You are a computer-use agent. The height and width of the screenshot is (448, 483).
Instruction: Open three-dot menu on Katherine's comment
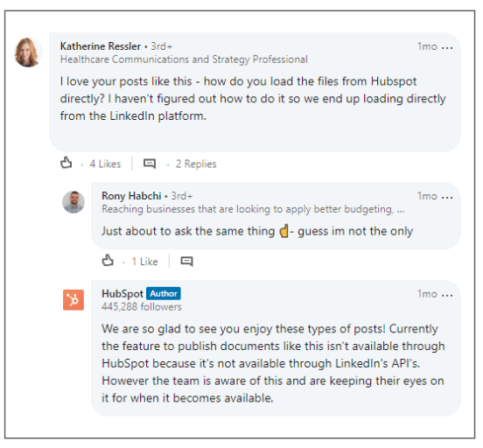[447, 48]
